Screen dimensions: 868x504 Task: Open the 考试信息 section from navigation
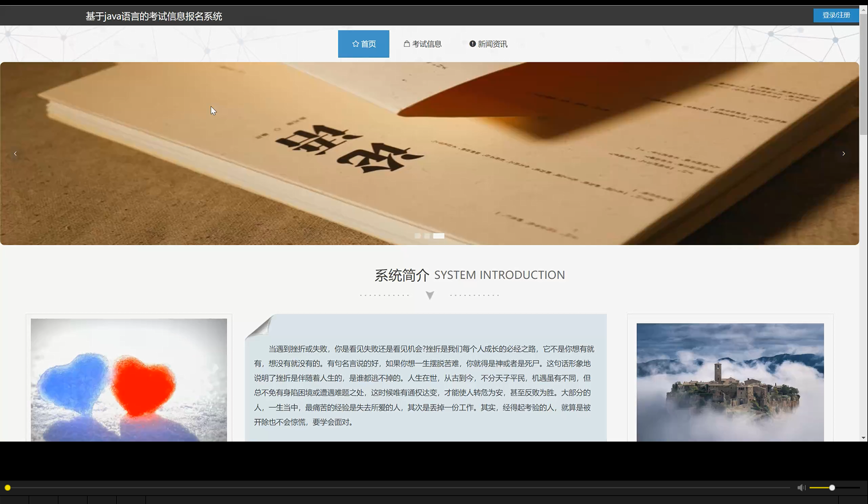pyautogui.click(x=424, y=43)
